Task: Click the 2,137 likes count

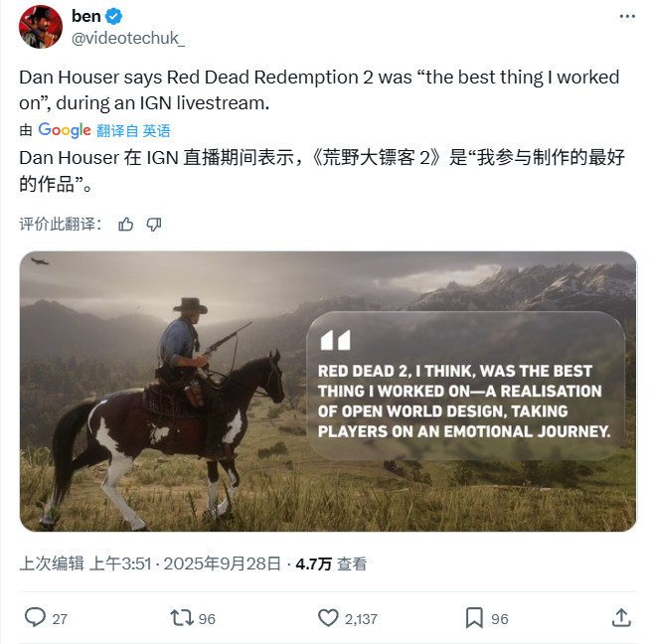Action: tap(361, 619)
